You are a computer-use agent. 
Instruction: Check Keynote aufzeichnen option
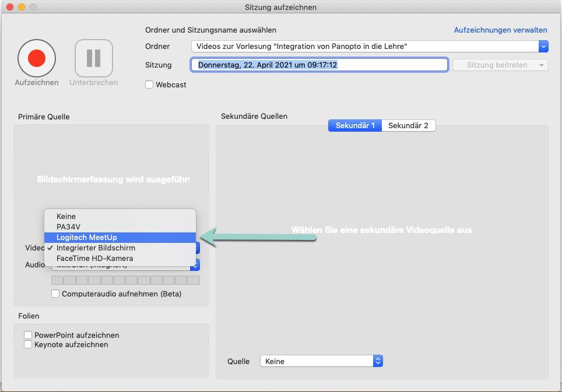28,344
